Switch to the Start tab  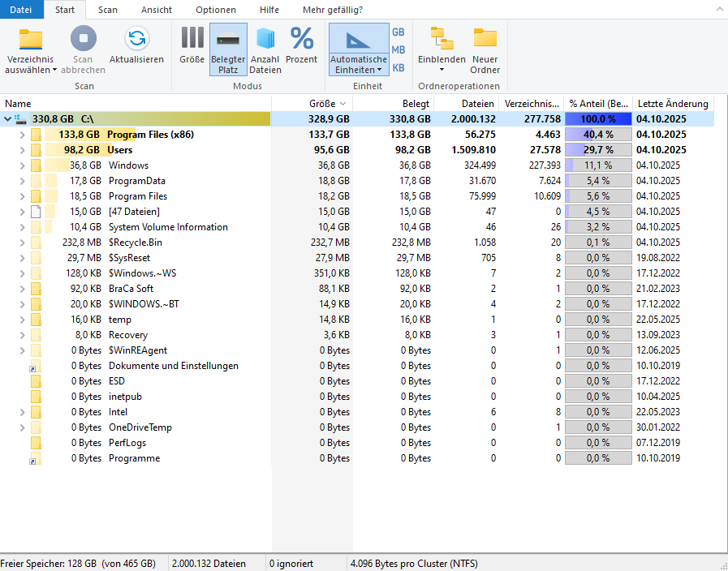pos(65,10)
